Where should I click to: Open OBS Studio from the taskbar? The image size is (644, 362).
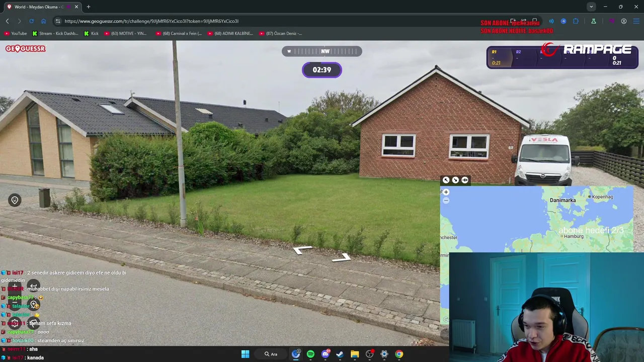click(x=369, y=354)
